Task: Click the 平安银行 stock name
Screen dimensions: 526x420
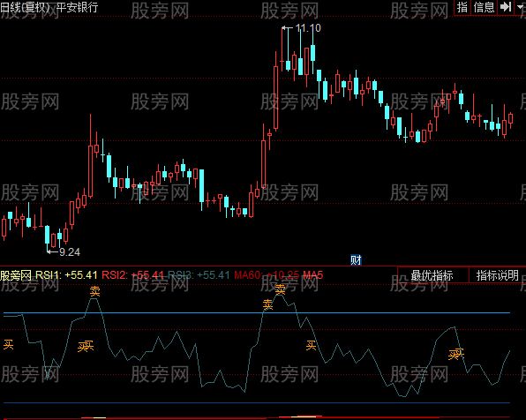Action: point(77,7)
